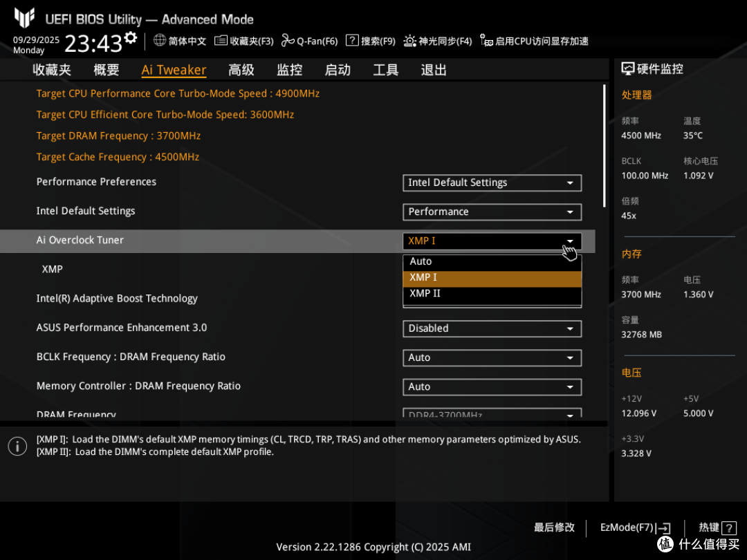Click 简体中文 language button

[x=180, y=41]
